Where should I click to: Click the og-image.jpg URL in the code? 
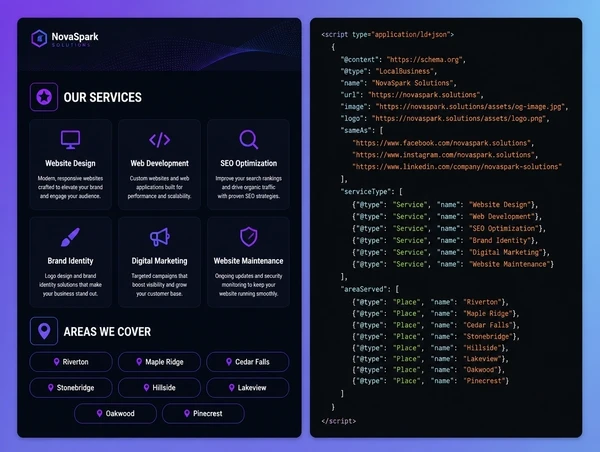click(x=470, y=107)
